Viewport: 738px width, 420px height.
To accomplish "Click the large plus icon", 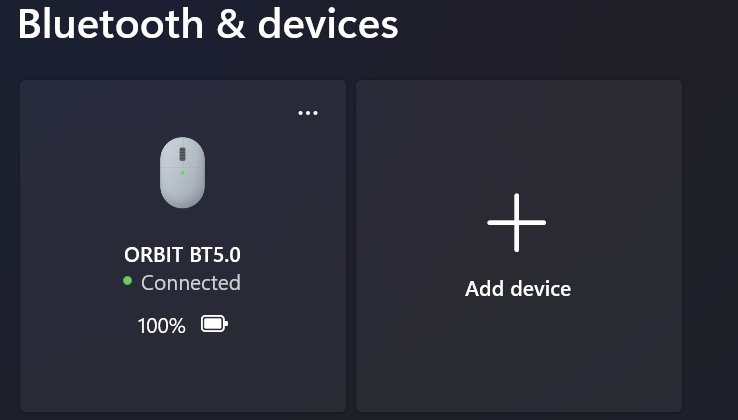I will (x=517, y=223).
